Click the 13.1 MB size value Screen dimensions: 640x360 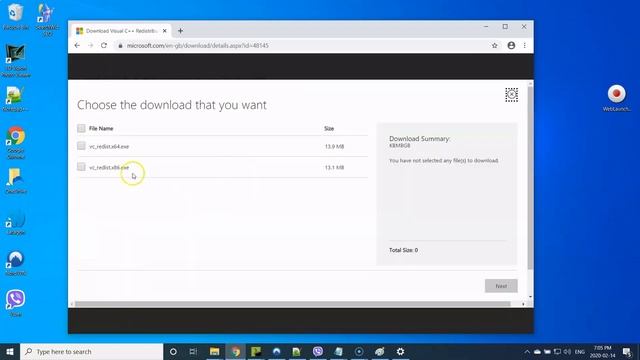pos(334,167)
